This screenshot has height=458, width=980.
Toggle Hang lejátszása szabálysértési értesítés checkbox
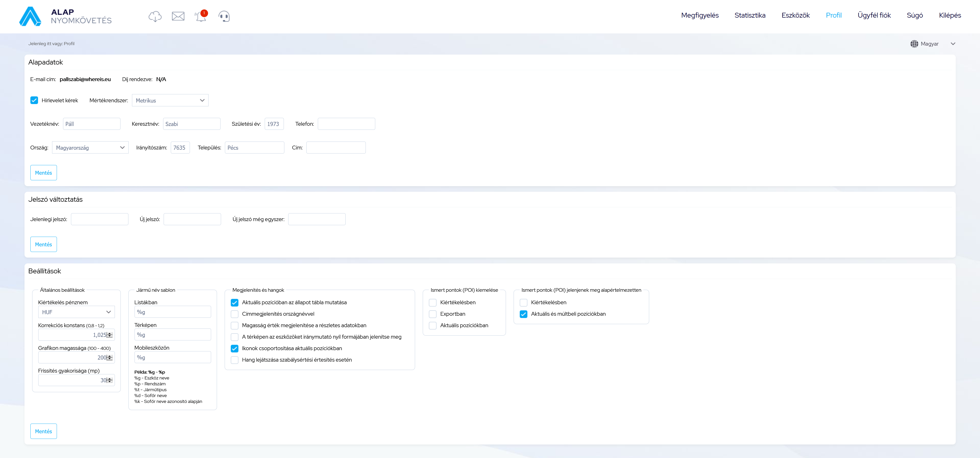235,360
